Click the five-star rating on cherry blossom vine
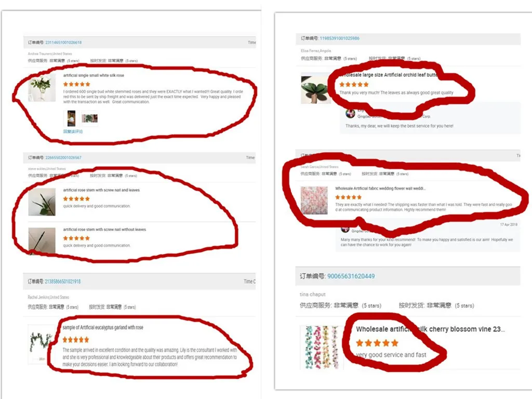532x399 pixels. click(377, 343)
